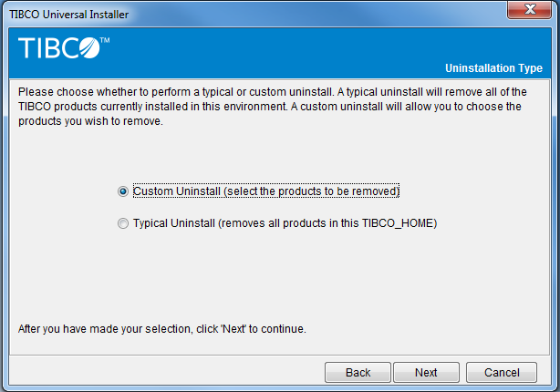The width and height of the screenshot is (560, 392).
Task: Click the TIBCO logo in banner
Action: pos(64,47)
